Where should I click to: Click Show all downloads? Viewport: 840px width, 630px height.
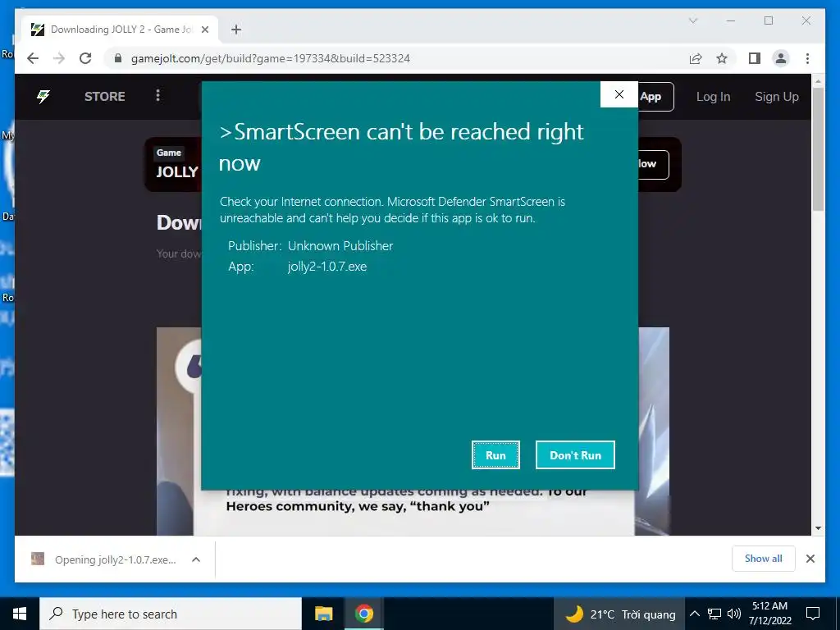[x=764, y=558]
